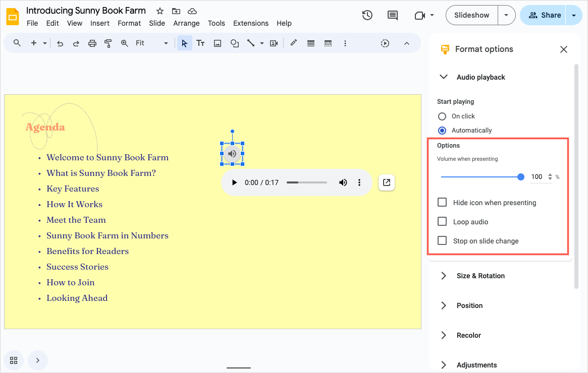
Task: Open audio player more options menu
Action: point(359,182)
